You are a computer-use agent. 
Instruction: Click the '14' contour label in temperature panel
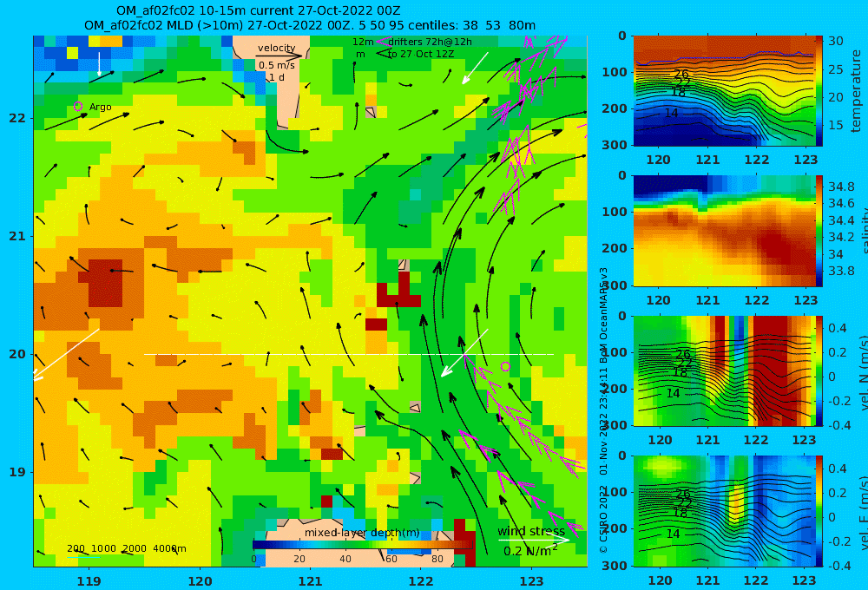671,113
